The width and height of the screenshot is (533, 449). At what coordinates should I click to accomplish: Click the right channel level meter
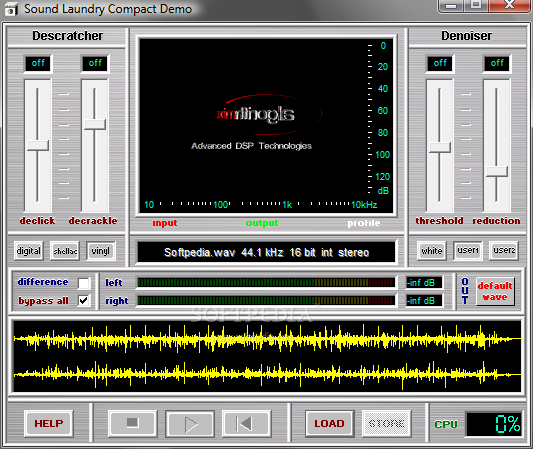[x=266, y=300]
